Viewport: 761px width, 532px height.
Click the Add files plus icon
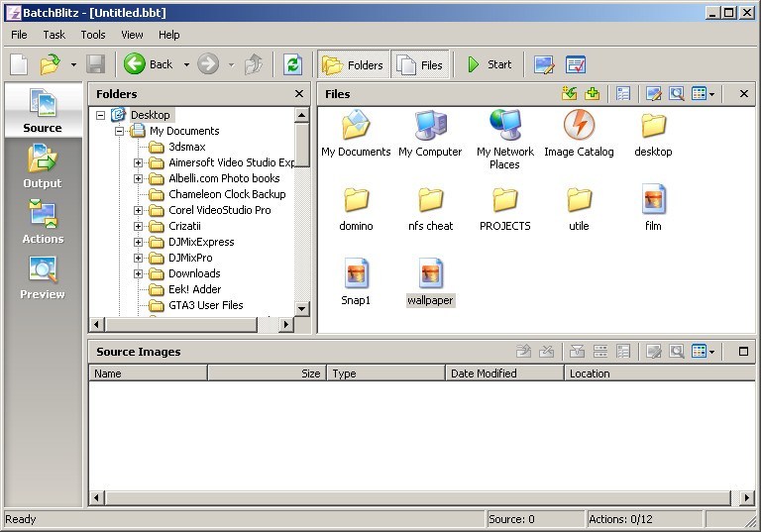[593, 94]
